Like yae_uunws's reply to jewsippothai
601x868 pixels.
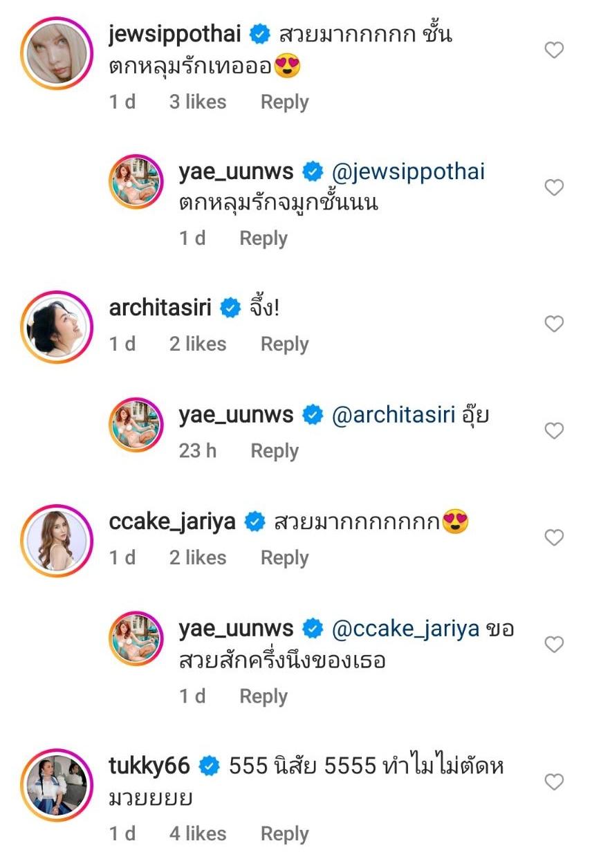554,187
